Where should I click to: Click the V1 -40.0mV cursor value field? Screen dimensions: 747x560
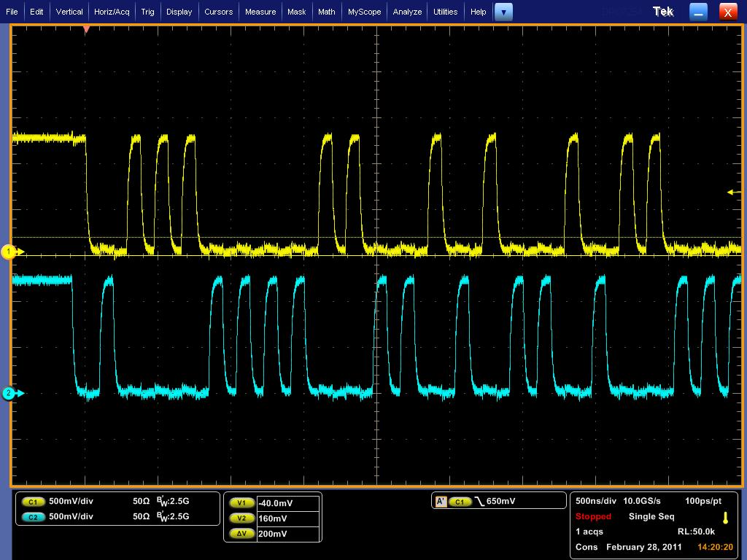[x=287, y=503]
